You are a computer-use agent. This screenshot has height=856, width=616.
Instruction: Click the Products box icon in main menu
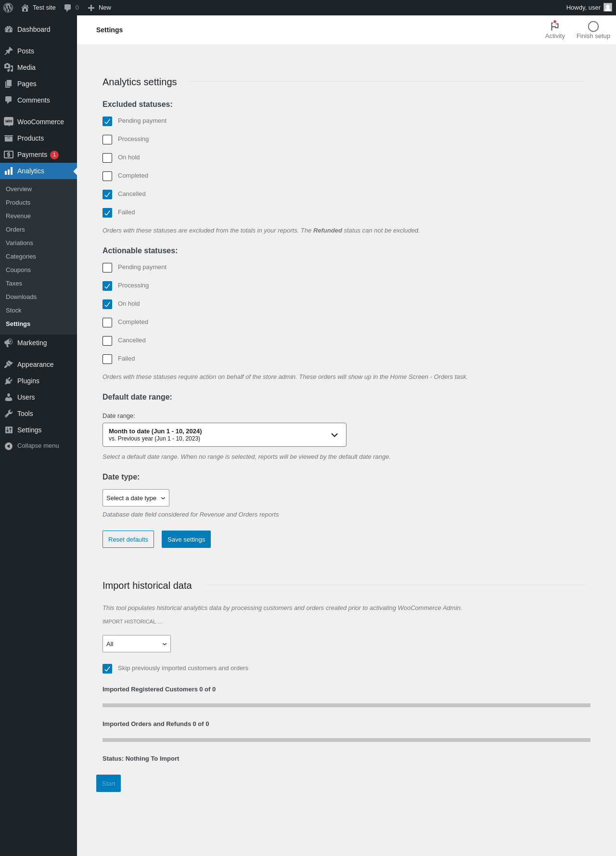(x=9, y=138)
